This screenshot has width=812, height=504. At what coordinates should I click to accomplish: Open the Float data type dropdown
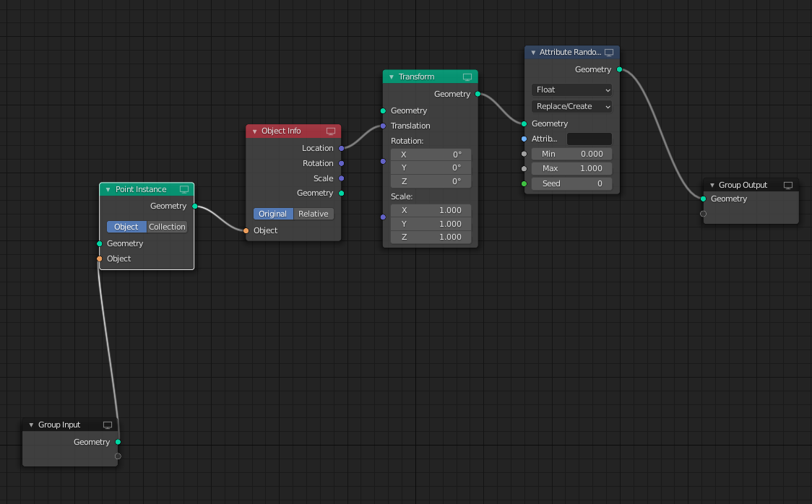click(571, 90)
